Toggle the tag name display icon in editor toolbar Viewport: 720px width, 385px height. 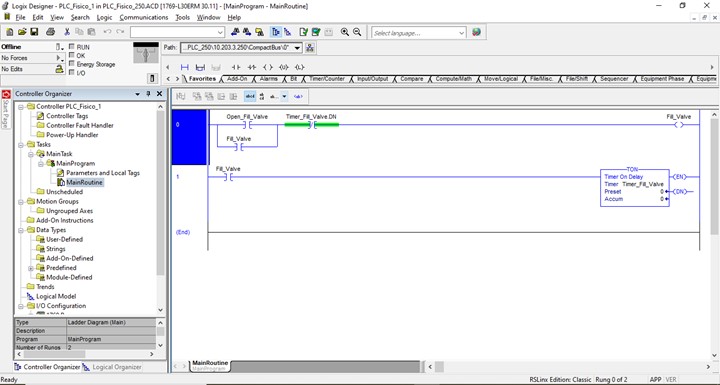[x=250, y=96]
